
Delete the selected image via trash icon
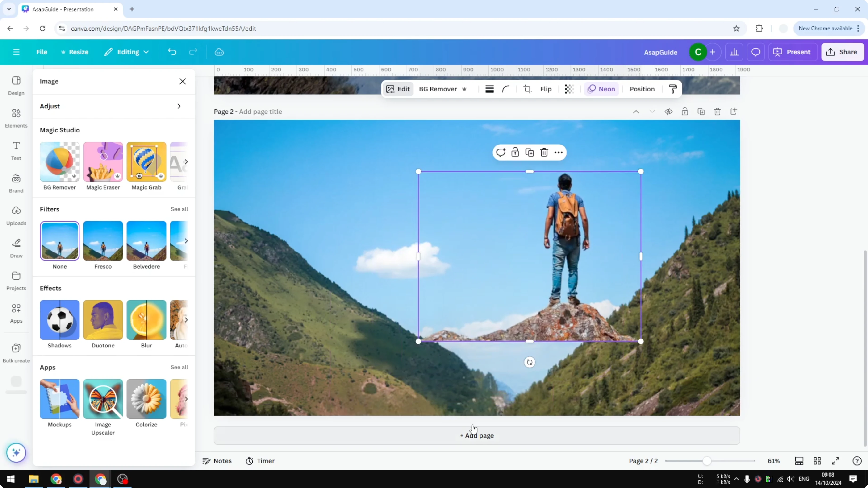[x=543, y=152]
